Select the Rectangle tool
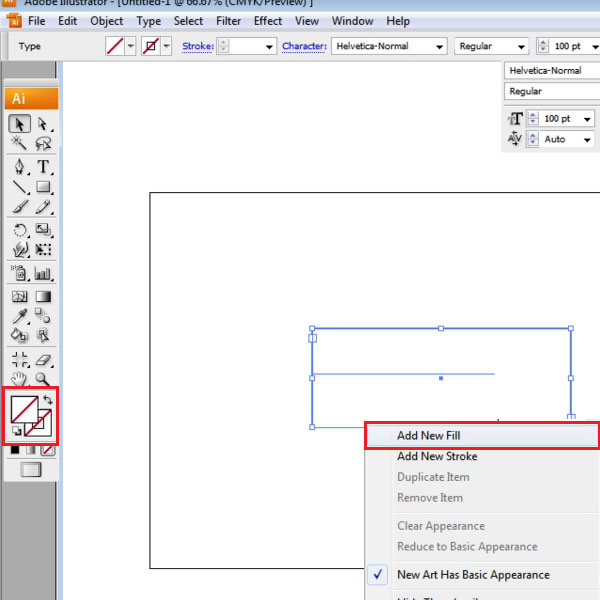The height and width of the screenshot is (600, 600). (x=43, y=187)
